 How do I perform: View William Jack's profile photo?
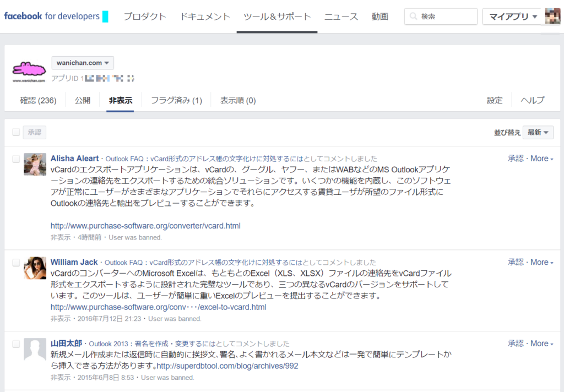tap(35, 268)
